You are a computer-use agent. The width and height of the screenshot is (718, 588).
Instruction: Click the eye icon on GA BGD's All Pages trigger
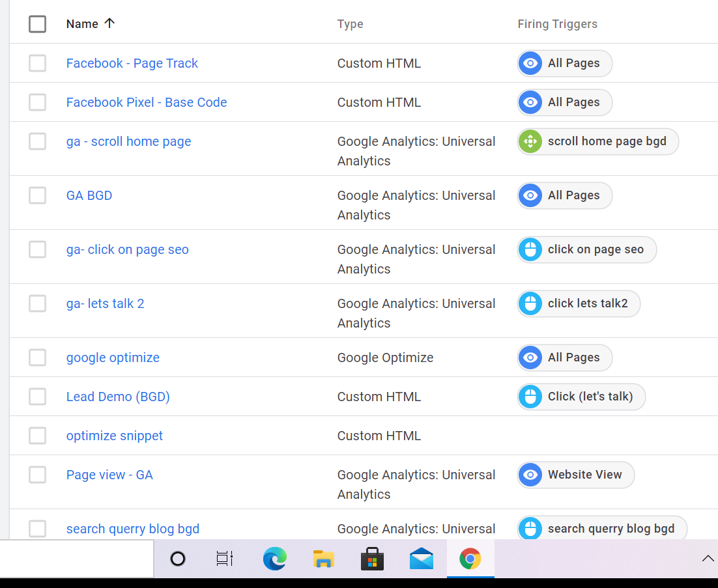pos(530,195)
